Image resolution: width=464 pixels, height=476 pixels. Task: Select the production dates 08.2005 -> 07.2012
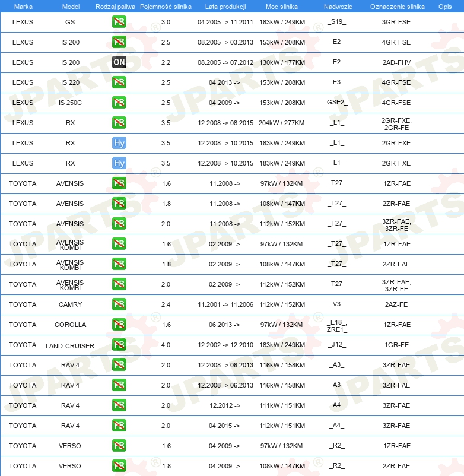pyautogui.click(x=225, y=62)
